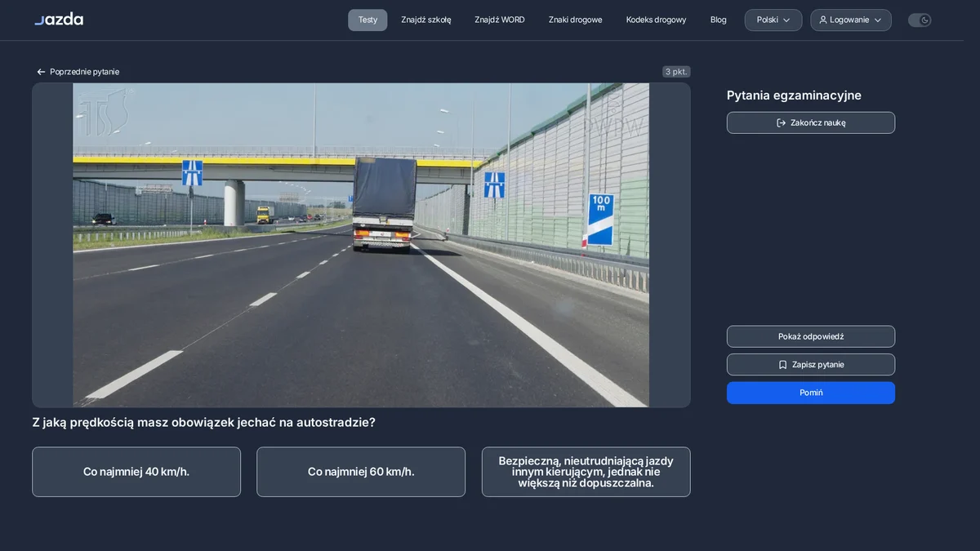Select answer Co najmniej 40 km/h

click(136, 472)
